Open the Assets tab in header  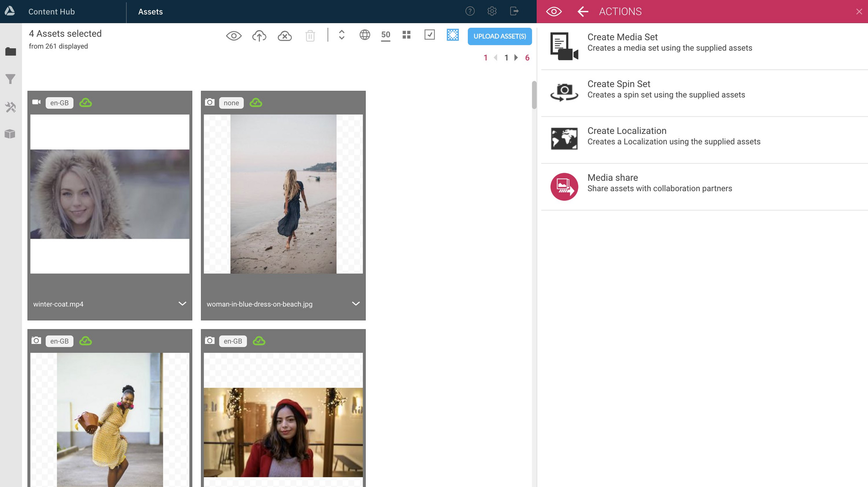coord(151,12)
